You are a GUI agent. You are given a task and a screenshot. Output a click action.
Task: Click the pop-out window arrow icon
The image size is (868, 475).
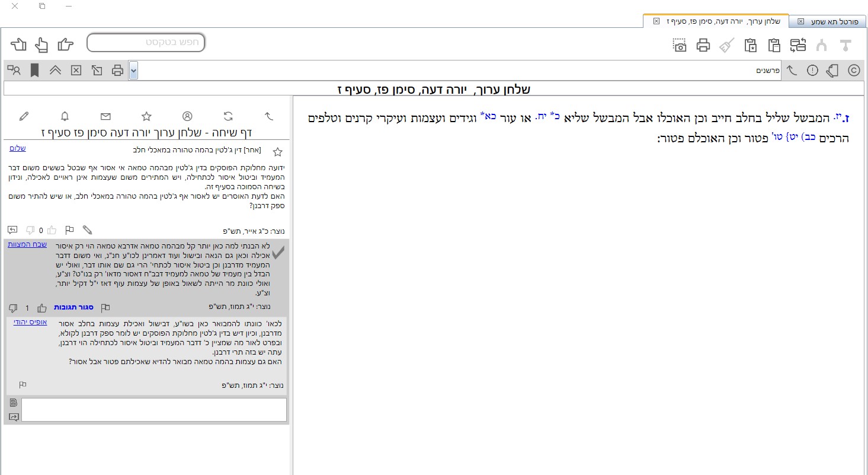point(97,71)
